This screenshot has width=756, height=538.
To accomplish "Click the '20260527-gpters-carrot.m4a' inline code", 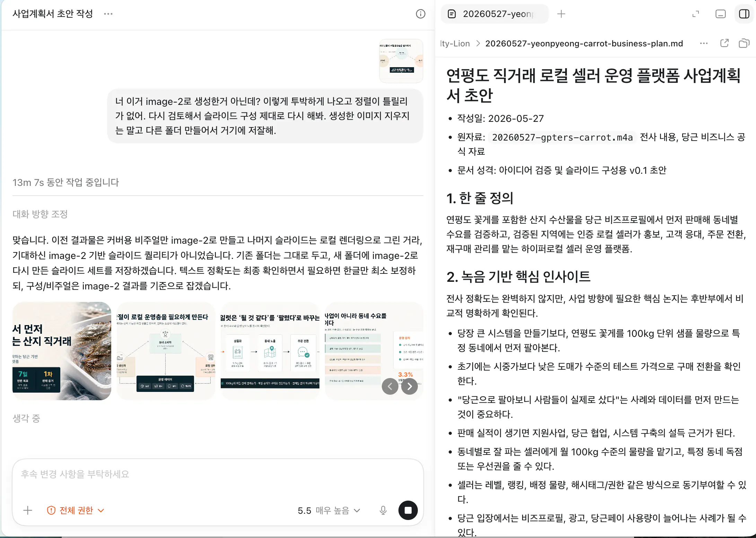I will tap(562, 137).
